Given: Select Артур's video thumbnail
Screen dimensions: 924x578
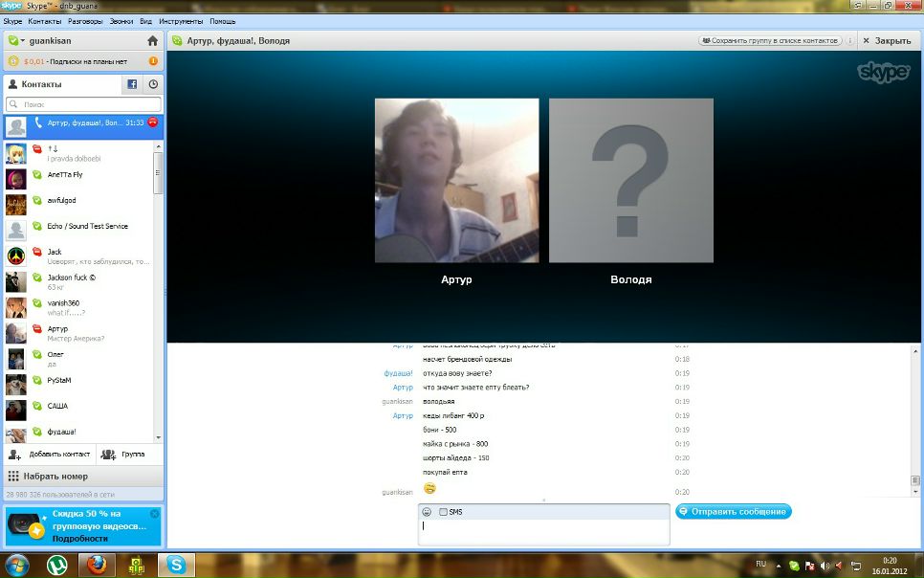Looking at the screenshot, I should 456,180.
